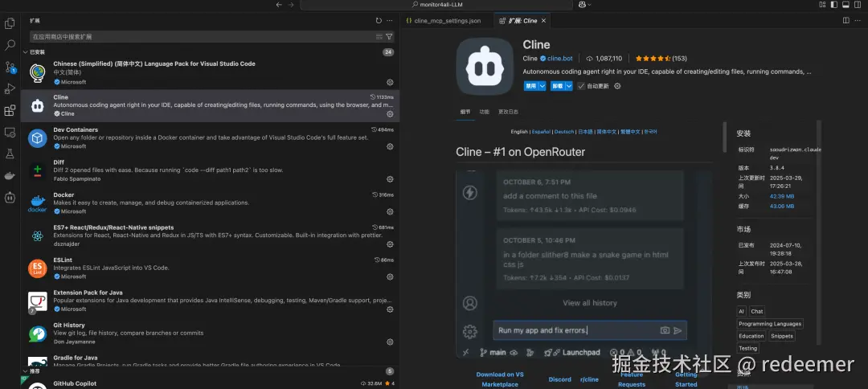Open manage gear for ESLint extension
The image size is (868, 389).
pyautogui.click(x=390, y=276)
